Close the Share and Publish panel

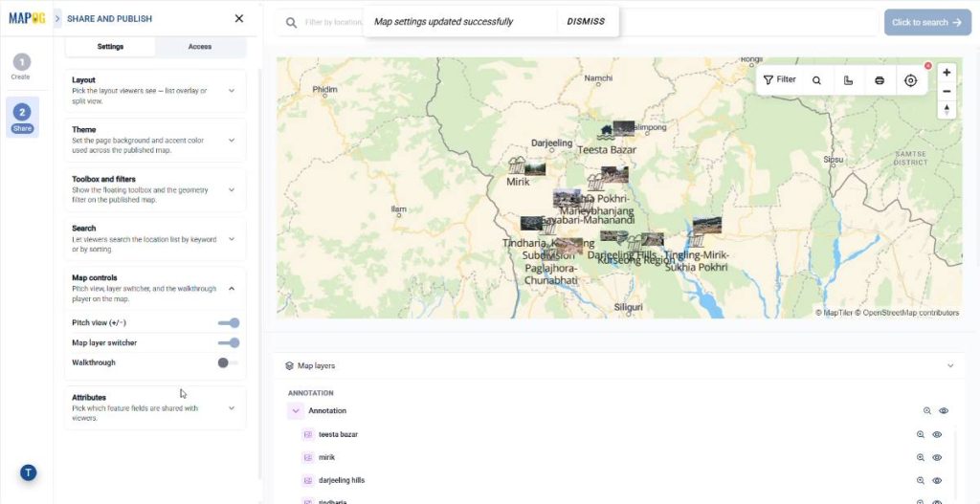coord(238,19)
